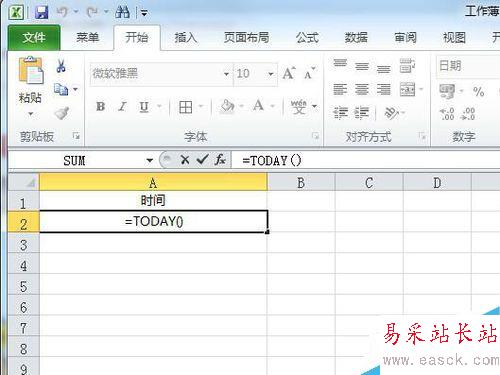Image resolution: width=500 pixels, height=375 pixels.
Task: Expand the Fill Color dropdown arrow
Action: (241, 107)
